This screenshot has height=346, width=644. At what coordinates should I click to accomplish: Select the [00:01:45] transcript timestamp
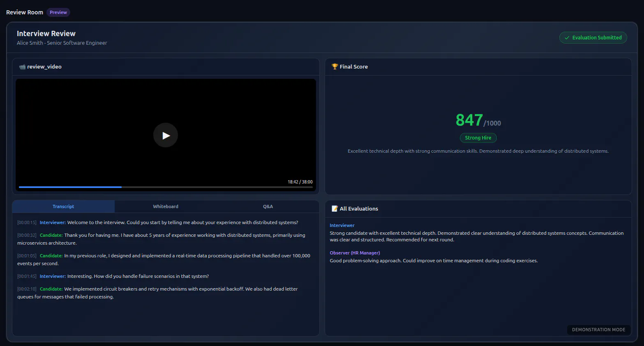coord(27,276)
